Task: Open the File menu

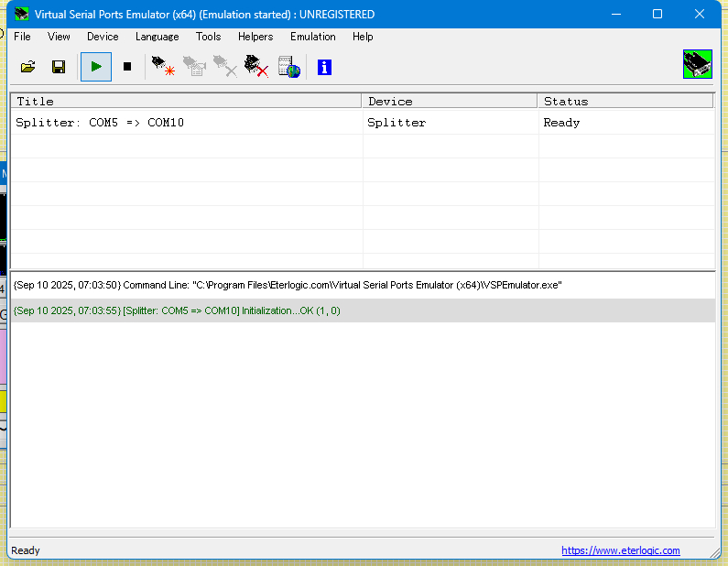Action: click(22, 37)
